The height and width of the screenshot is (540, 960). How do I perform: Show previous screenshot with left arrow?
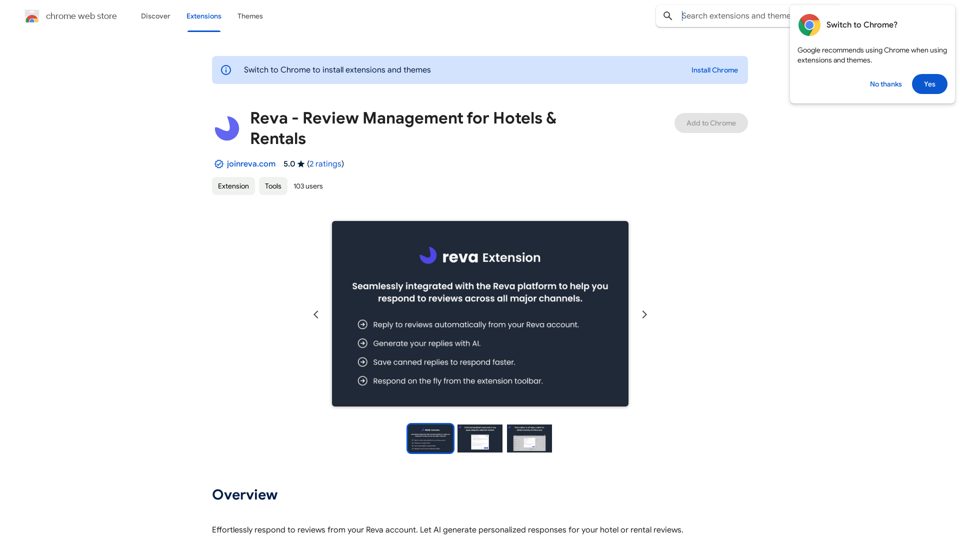pos(316,314)
